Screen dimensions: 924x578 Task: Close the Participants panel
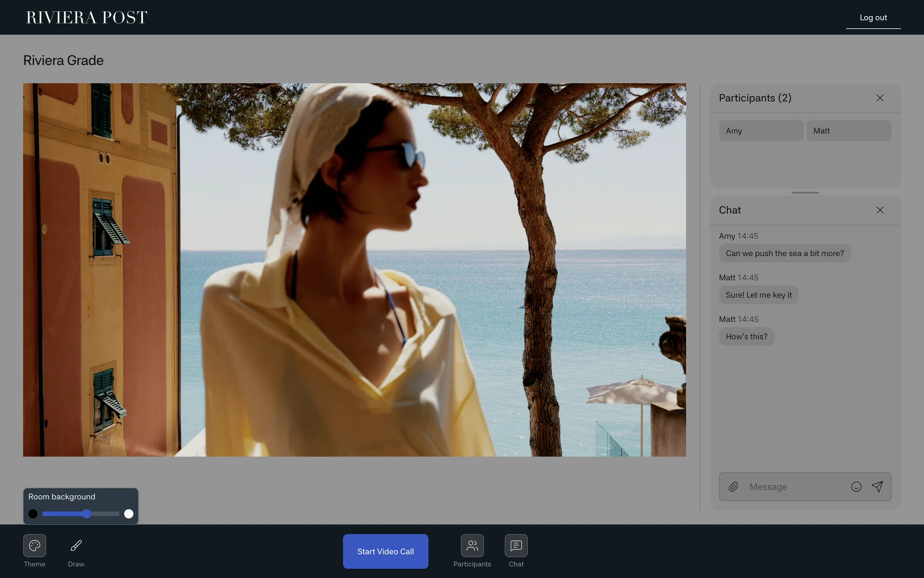(x=880, y=98)
